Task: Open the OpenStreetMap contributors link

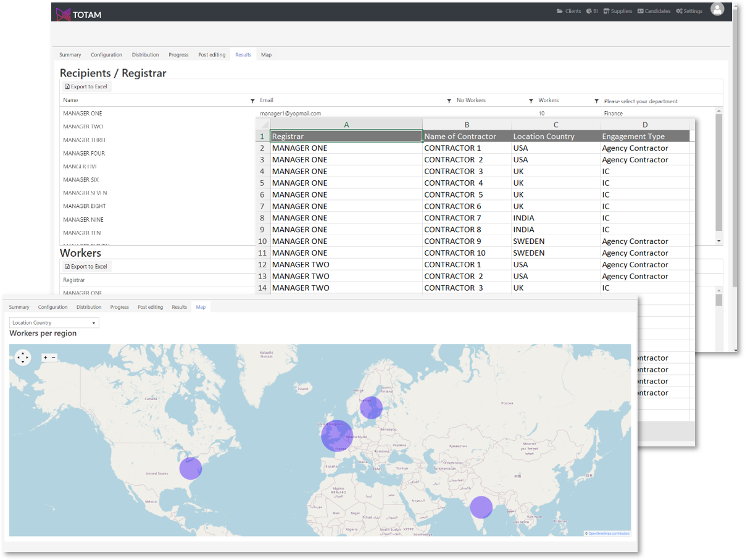Action: tap(609, 533)
